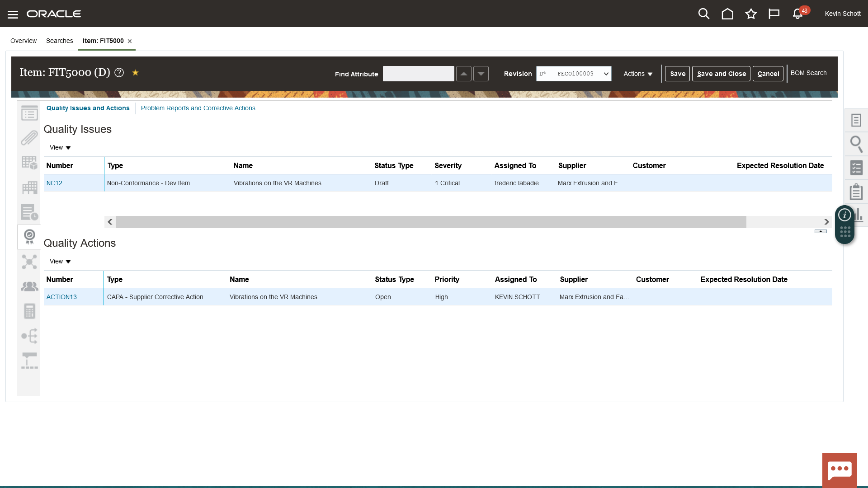The image size is (868, 488).
Task: Expand View menu under Quality Actions
Action: 60,262
